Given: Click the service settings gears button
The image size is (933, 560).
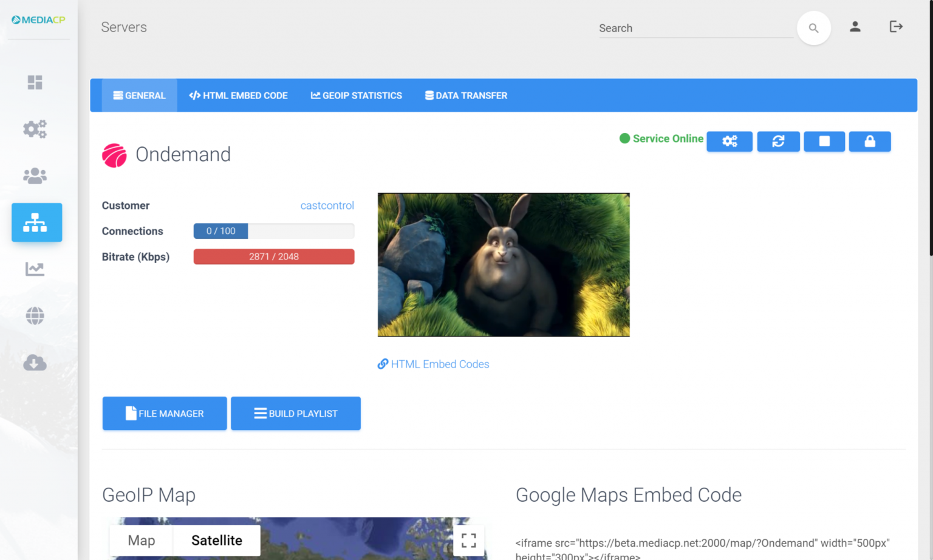Looking at the screenshot, I should pyautogui.click(x=729, y=142).
